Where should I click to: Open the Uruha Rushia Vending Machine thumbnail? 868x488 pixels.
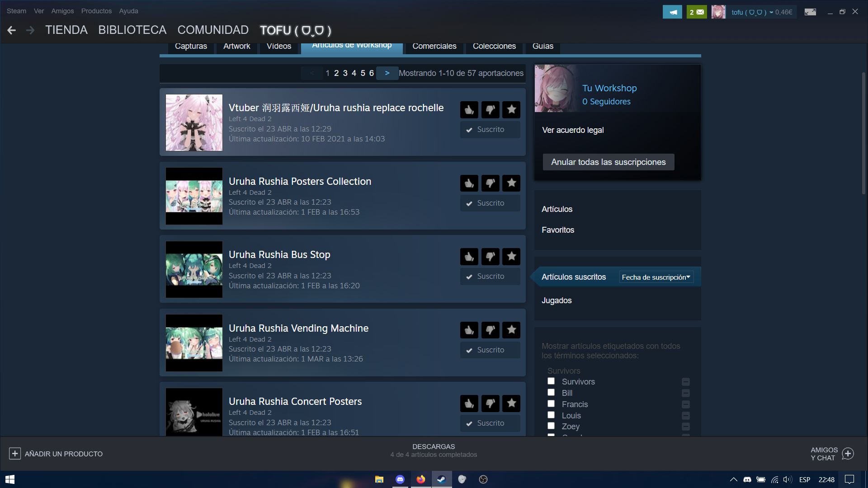pyautogui.click(x=194, y=343)
